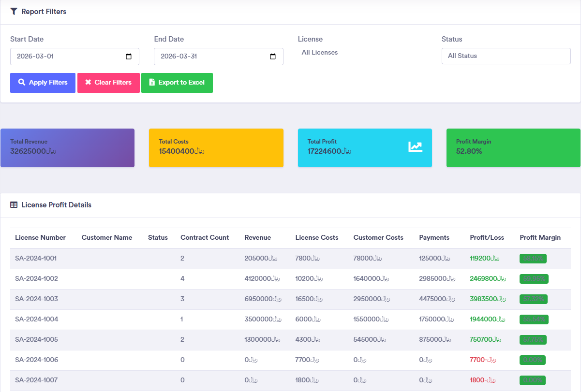Click the Status column header in table

click(x=158, y=238)
